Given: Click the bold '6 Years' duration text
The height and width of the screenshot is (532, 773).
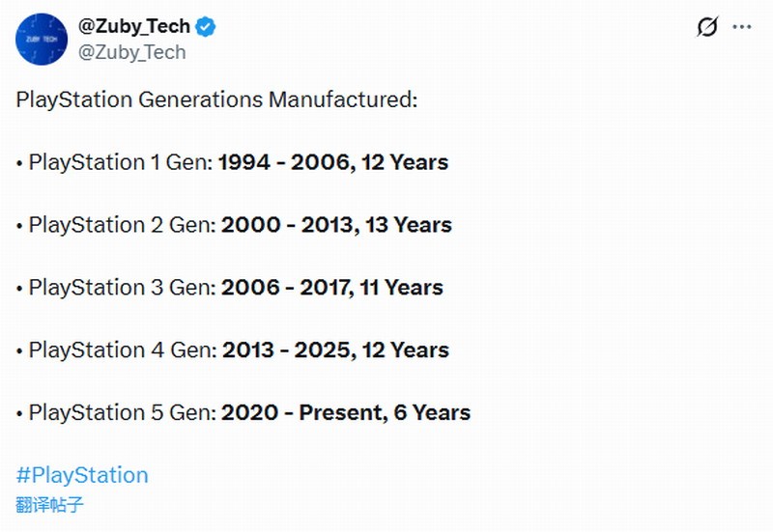Looking at the screenshot, I should [432, 413].
